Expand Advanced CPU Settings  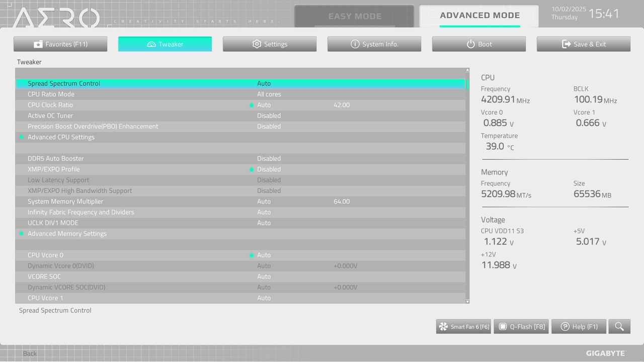point(61,137)
